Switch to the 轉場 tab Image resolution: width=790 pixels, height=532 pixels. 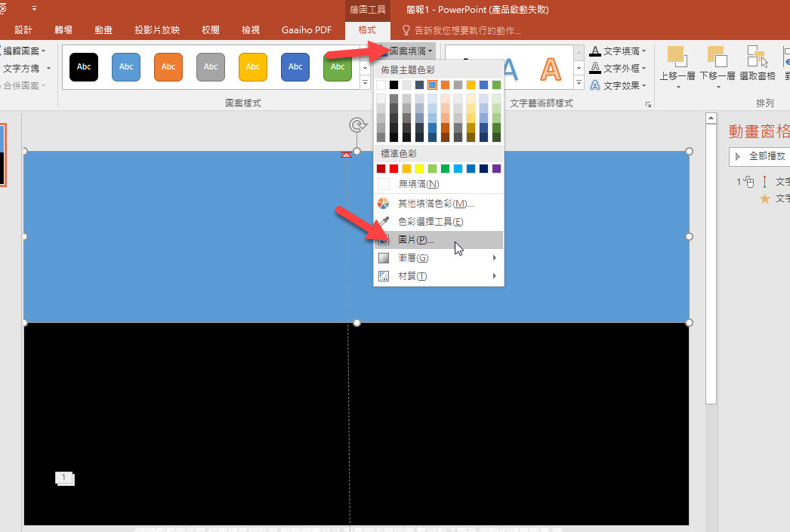(x=63, y=30)
